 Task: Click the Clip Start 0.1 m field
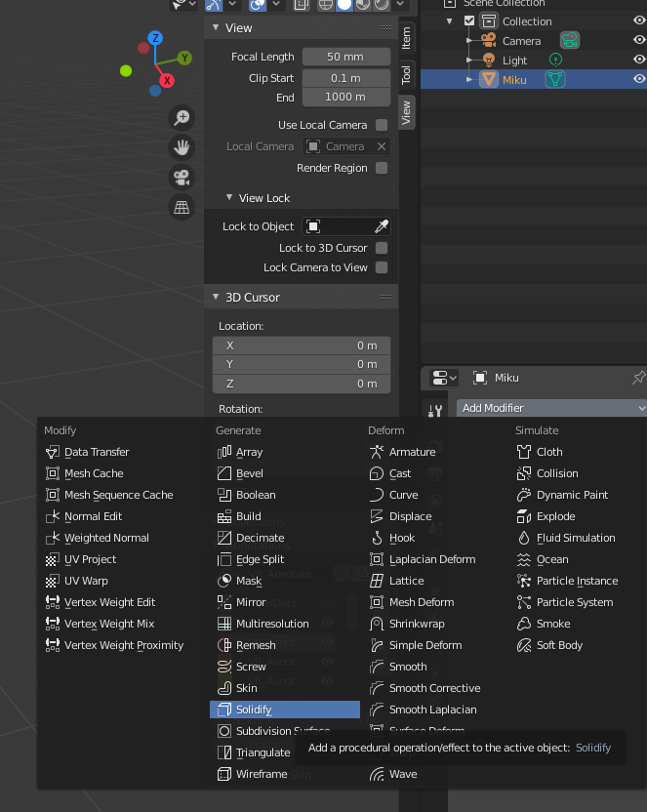[x=345, y=78]
